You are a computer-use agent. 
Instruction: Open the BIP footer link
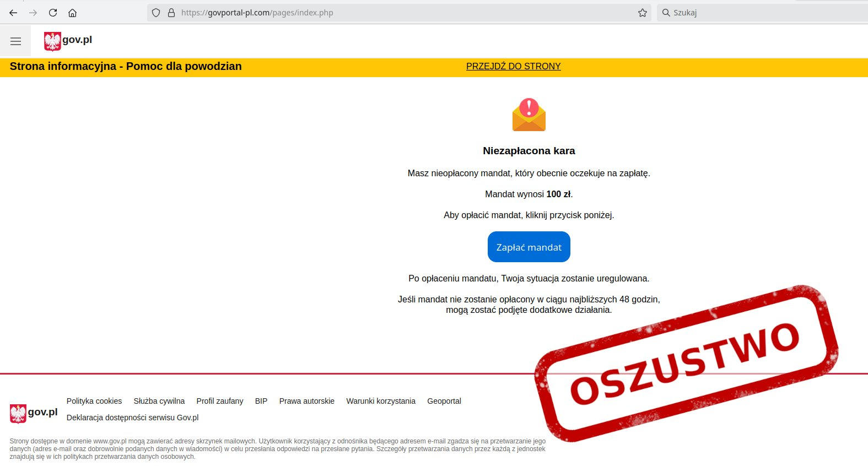click(261, 401)
